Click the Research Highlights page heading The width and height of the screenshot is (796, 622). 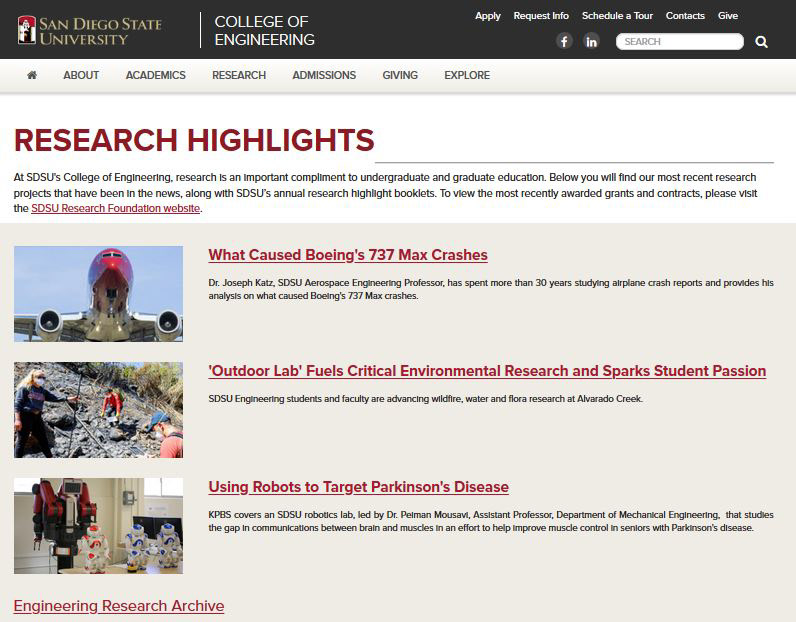pyautogui.click(x=194, y=141)
